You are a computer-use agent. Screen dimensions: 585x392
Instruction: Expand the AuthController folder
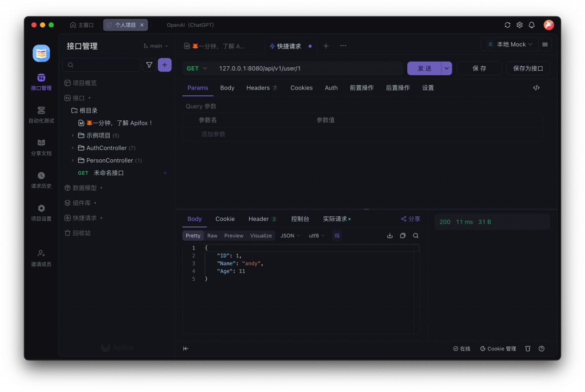(107, 148)
